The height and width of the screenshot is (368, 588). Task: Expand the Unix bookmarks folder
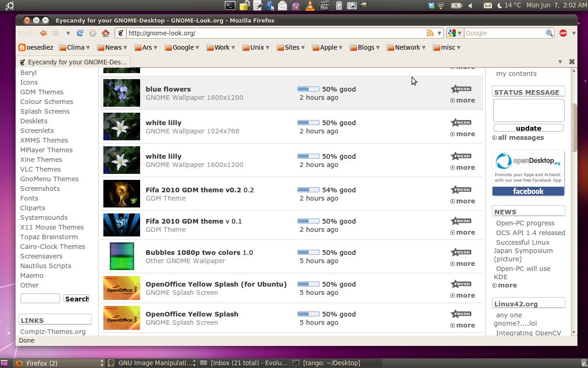pyautogui.click(x=256, y=47)
